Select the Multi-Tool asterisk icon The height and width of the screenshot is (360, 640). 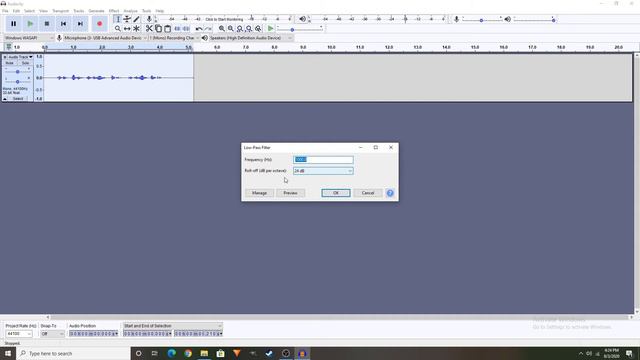pos(136,29)
